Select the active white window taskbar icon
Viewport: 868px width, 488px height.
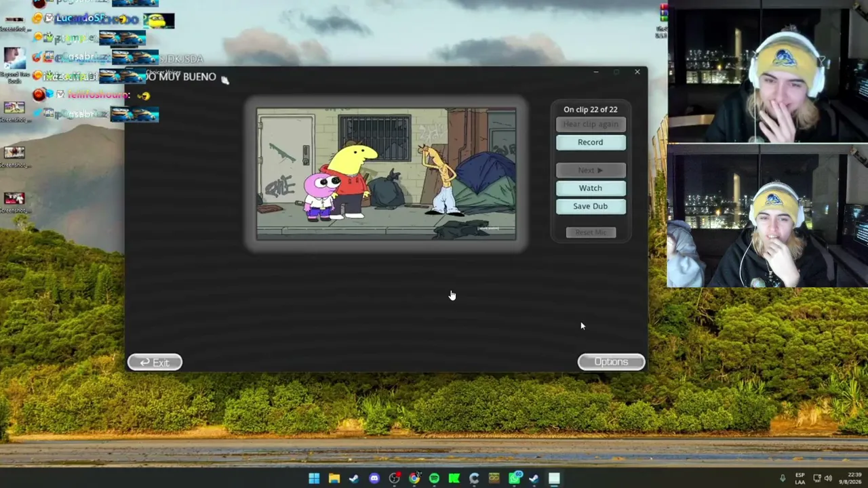(554, 479)
